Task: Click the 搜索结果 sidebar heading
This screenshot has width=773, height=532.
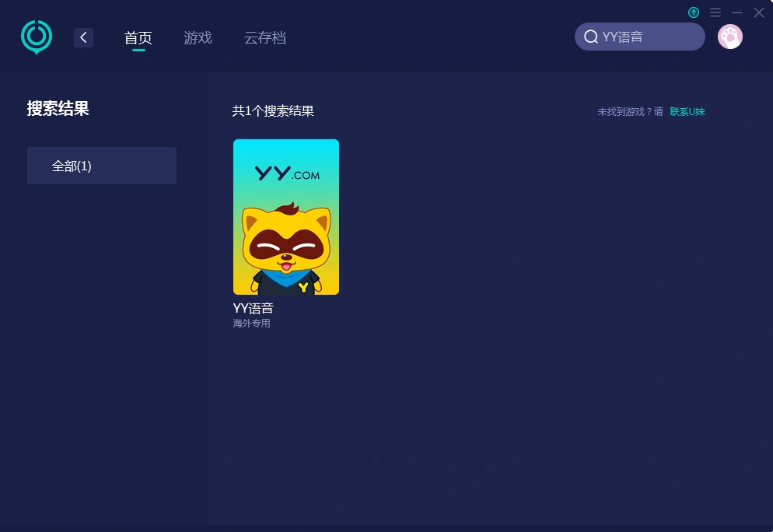Action: 58,108
